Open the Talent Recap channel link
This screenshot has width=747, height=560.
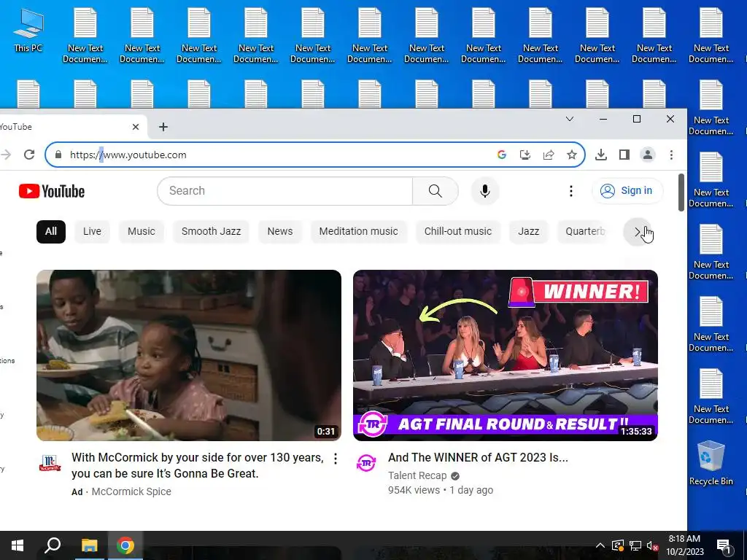click(417, 475)
